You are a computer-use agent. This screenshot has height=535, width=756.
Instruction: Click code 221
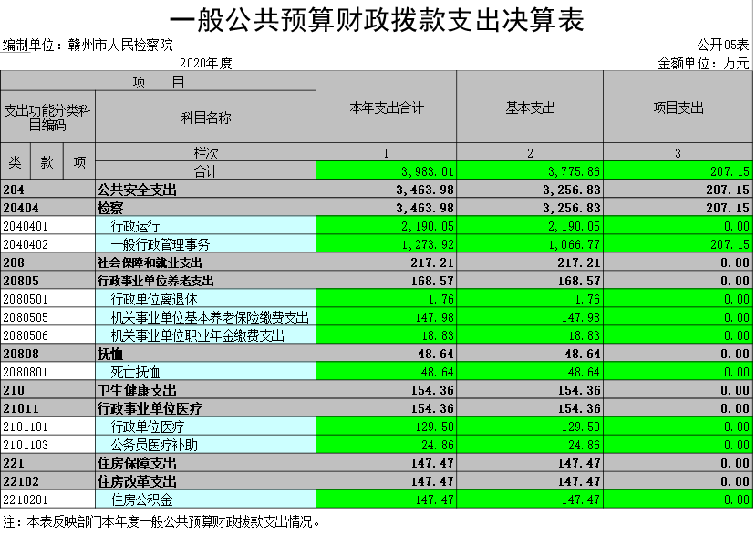pos(14,463)
